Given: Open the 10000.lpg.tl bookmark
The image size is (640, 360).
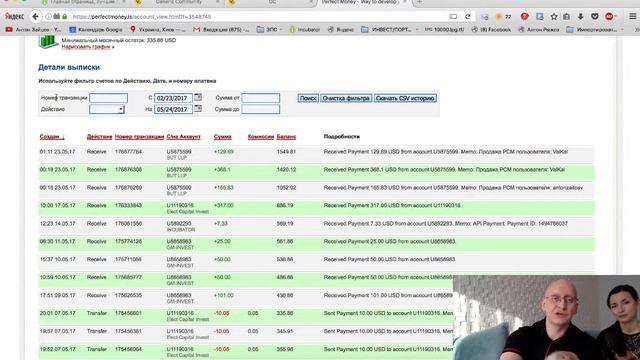Looking at the screenshot, I should [444, 29].
